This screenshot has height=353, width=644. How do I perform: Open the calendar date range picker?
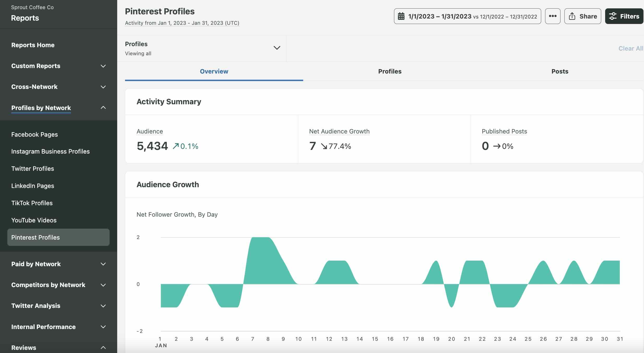[x=467, y=16]
